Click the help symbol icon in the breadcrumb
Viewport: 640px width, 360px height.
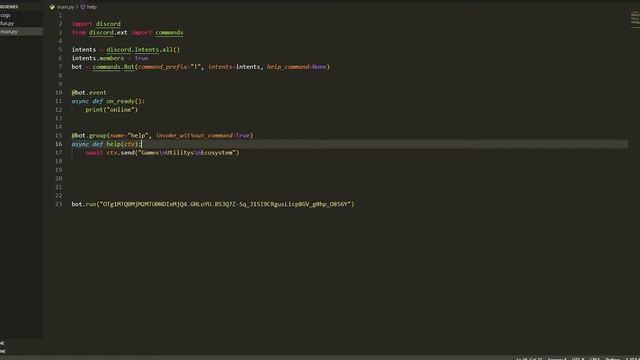pyautogui.click(x=83, y=7)
